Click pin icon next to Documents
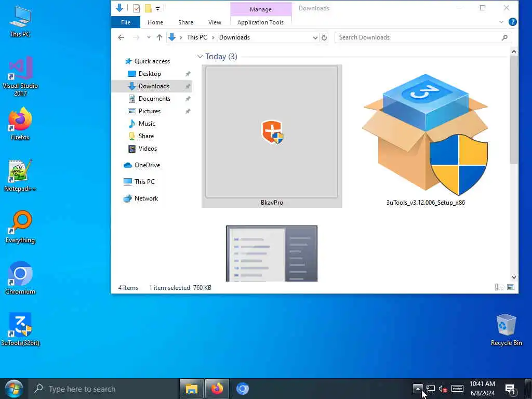Viewport: 532px width, 399px height. tap(188, 99)
